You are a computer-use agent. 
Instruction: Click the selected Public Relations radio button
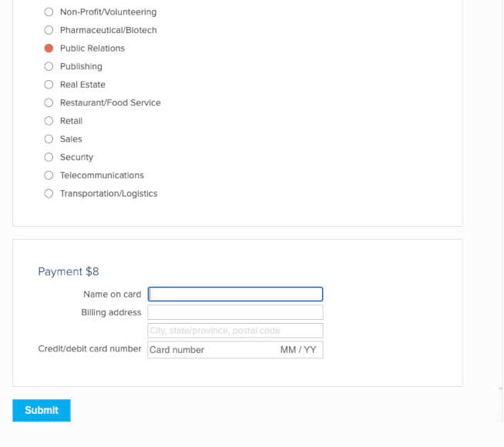49,49
